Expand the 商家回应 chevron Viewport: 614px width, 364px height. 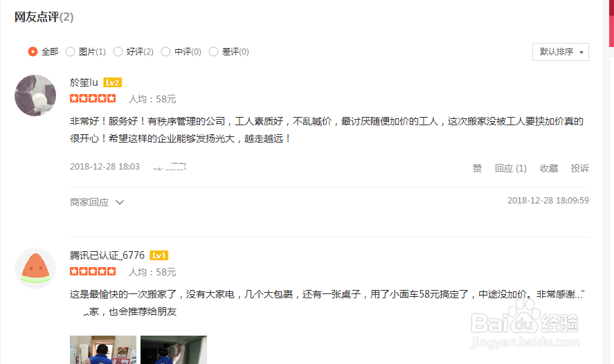(120, 202)
